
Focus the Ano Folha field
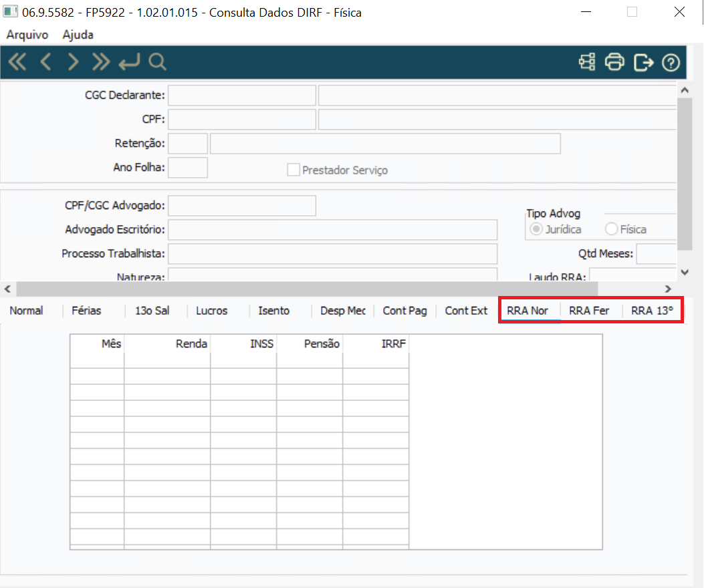coord(188,168)
